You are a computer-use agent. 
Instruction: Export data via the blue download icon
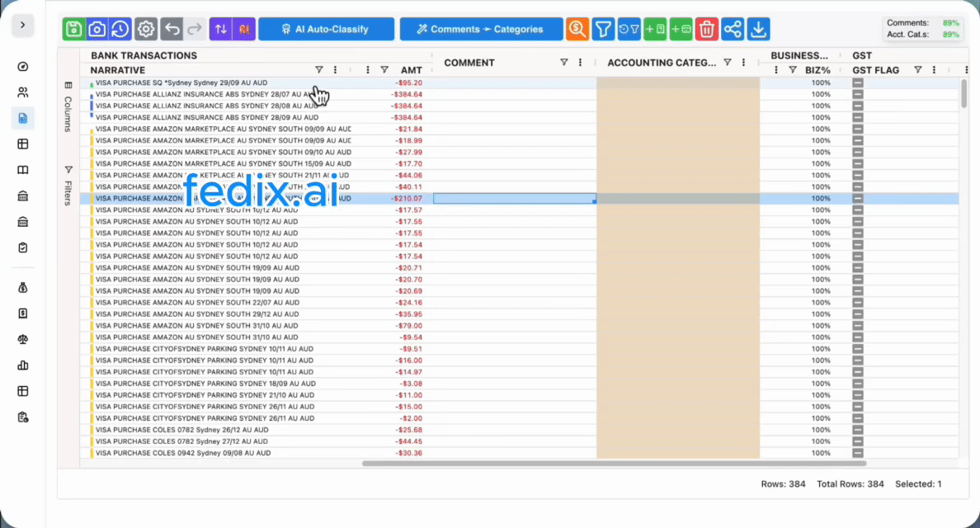757,29
